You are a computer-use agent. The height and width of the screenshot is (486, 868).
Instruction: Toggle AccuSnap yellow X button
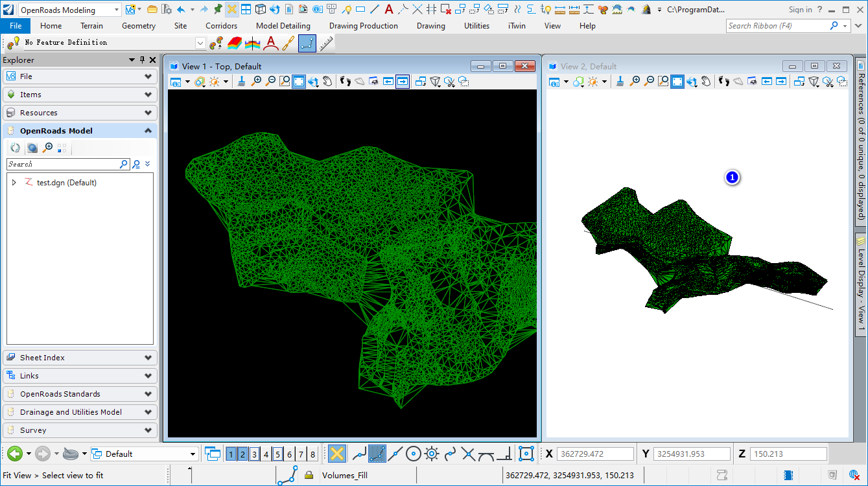click(x=336, y=454)
